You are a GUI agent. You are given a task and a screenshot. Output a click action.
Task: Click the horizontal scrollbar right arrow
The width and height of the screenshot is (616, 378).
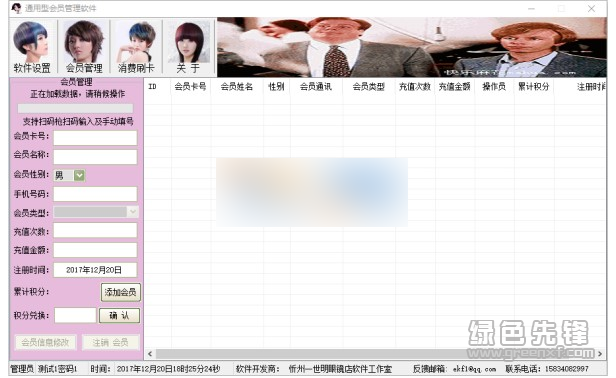(600, 354)
